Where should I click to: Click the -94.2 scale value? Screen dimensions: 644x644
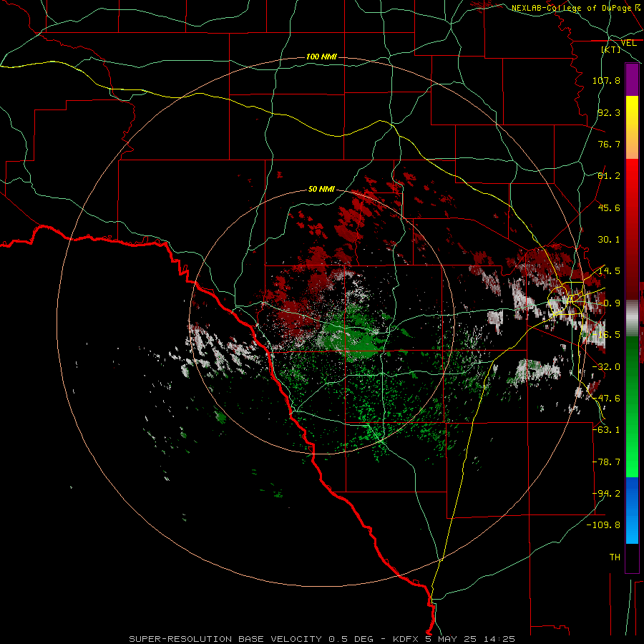(x=606, y=494)
